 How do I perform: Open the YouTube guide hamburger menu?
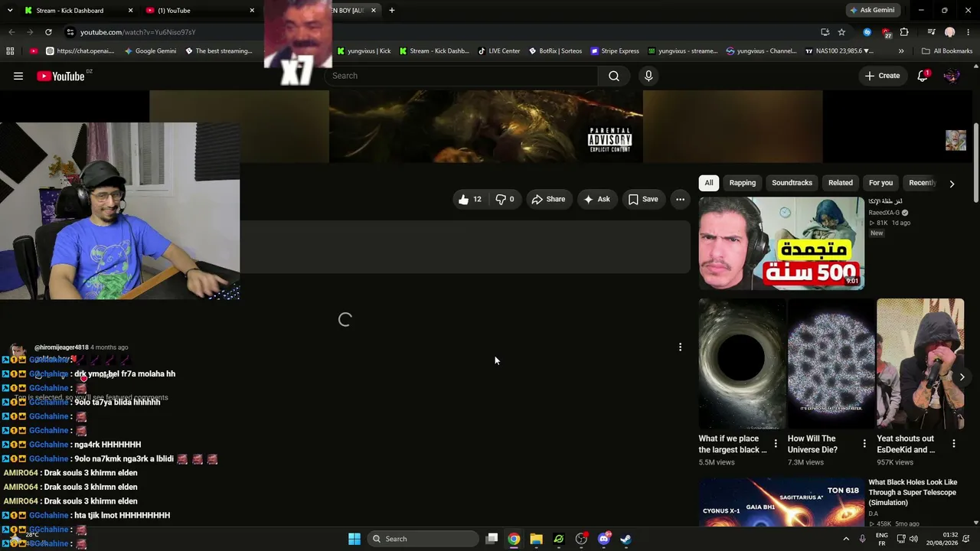pos(18,76)
